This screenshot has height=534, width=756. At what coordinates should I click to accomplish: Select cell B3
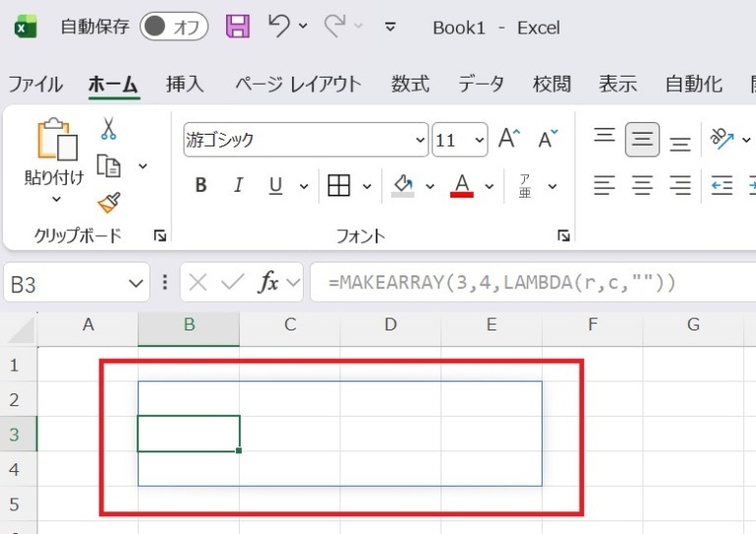pos(189,434)
